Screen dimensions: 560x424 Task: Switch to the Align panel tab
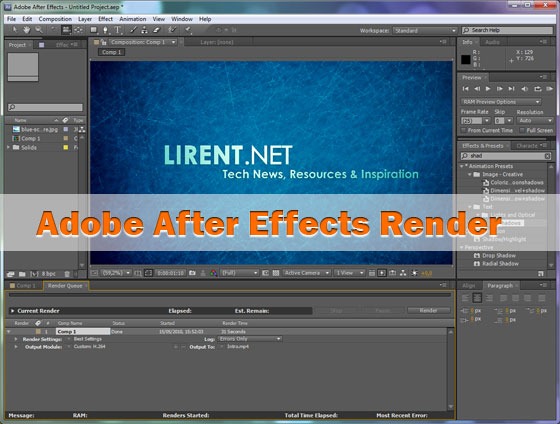(x=469, y=286)
